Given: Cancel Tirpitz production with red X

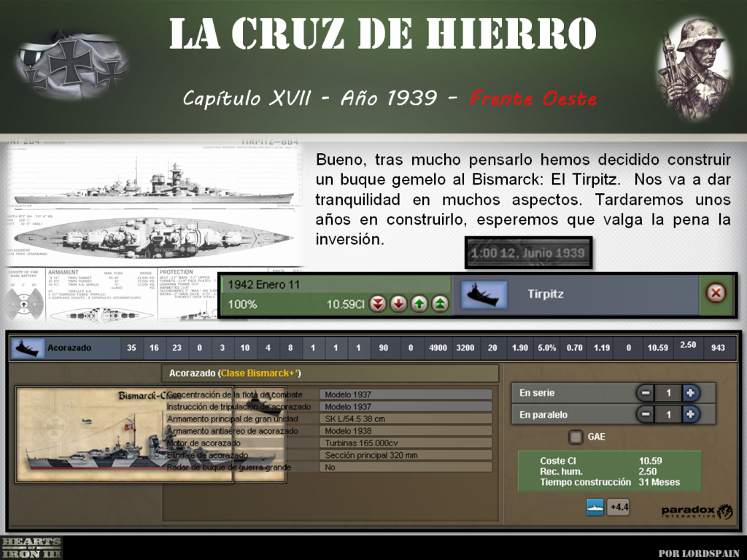Looking at the screenshot, I should [716, 293].
